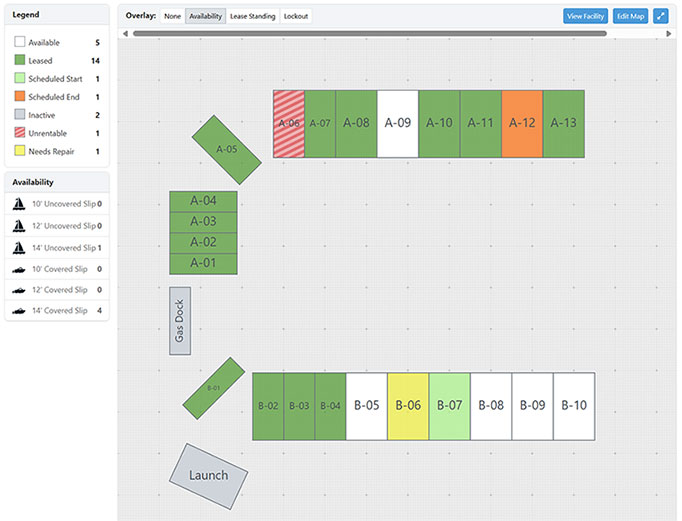This screenshot has height=521, width=682.
Task: Click the 14' Uncovered Slip sailboat icon
Action: pos(19,248)
